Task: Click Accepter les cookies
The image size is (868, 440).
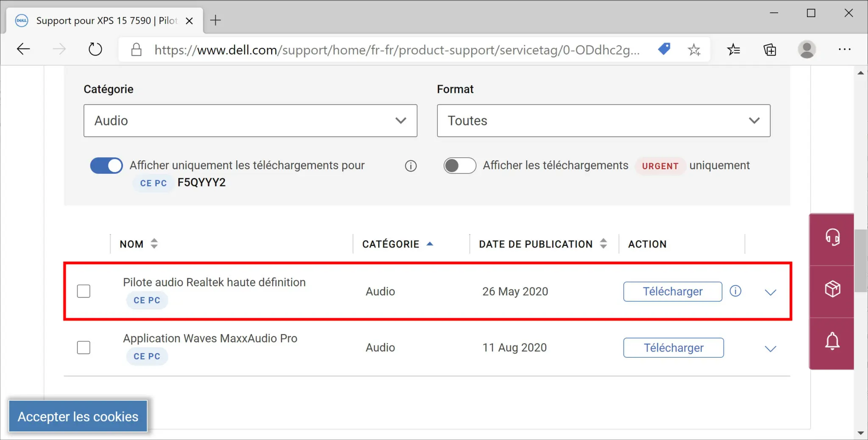Action: click(78, 416)
